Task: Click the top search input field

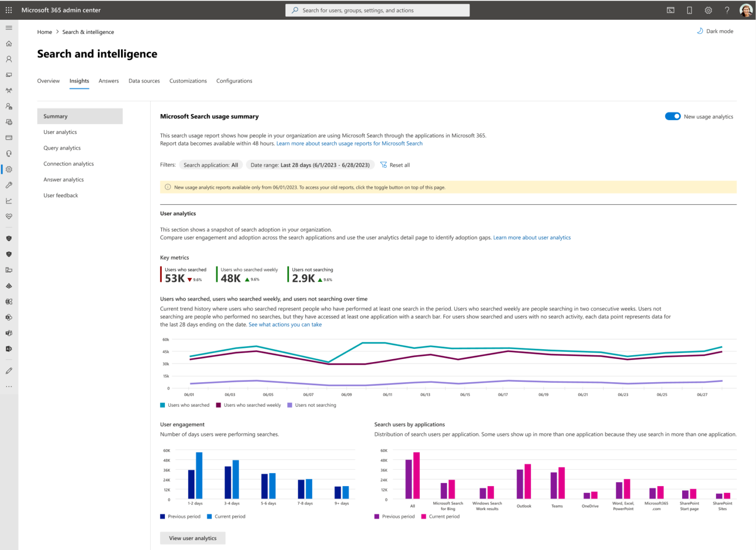Action: 378,10
